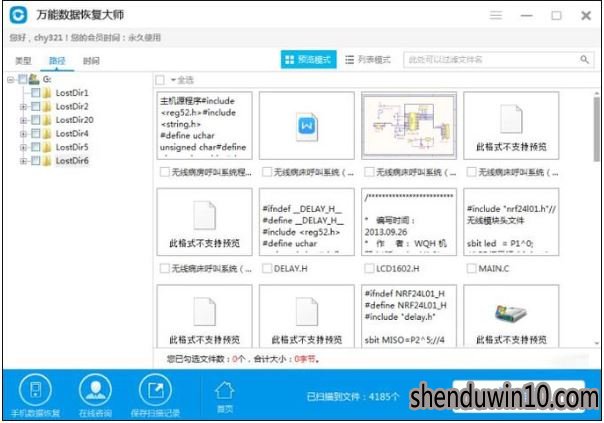The image size is (604, 423).
Task: Expand the LostDir20 tree node
Action: (23, 120)
